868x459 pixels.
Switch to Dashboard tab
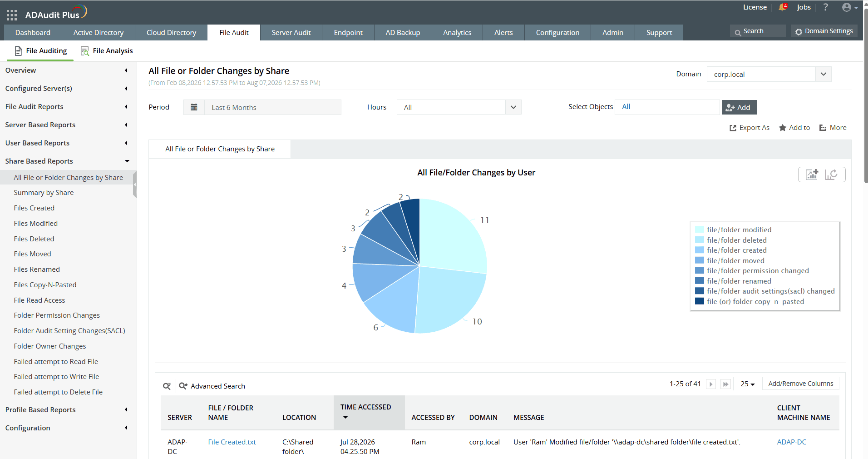[33, 33]
